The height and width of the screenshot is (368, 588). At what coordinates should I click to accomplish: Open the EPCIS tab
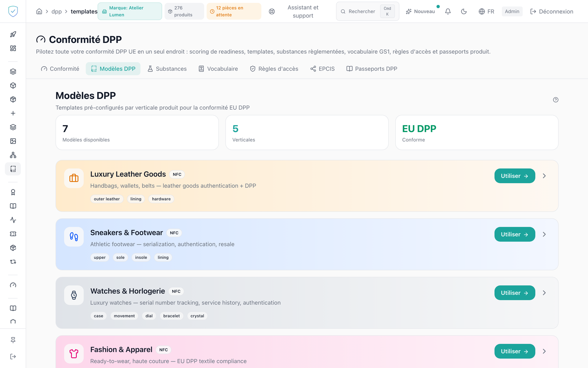pyautogui.click(x=322, y=69)
